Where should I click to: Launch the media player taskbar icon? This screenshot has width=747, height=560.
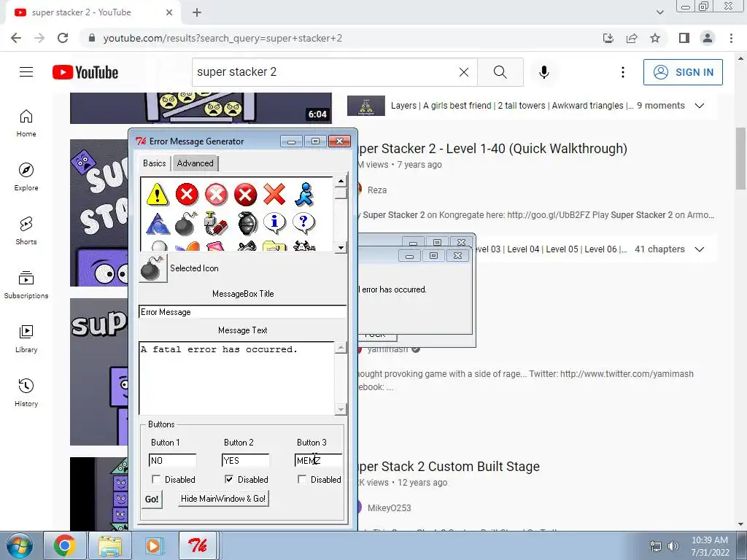point(153,545)
